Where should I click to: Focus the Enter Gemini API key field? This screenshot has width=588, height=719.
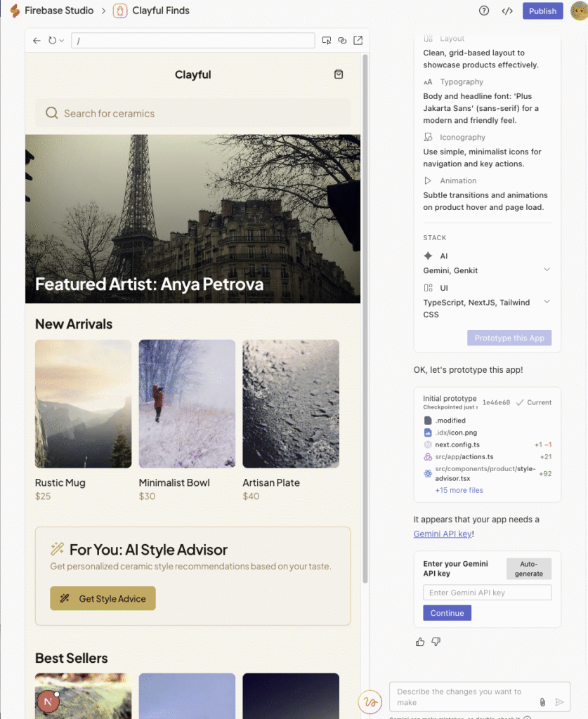coord(487,593)
